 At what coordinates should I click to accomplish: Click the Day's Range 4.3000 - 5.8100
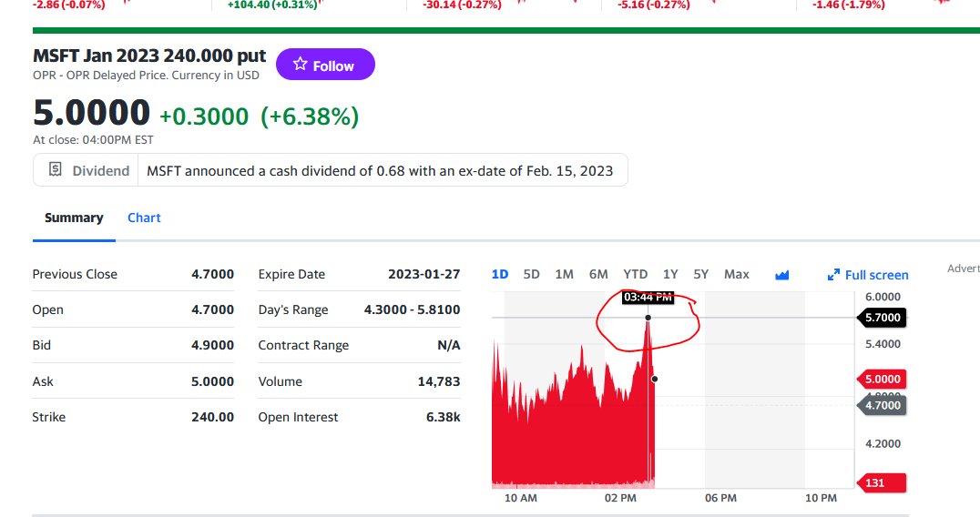(x=412, y=309)
